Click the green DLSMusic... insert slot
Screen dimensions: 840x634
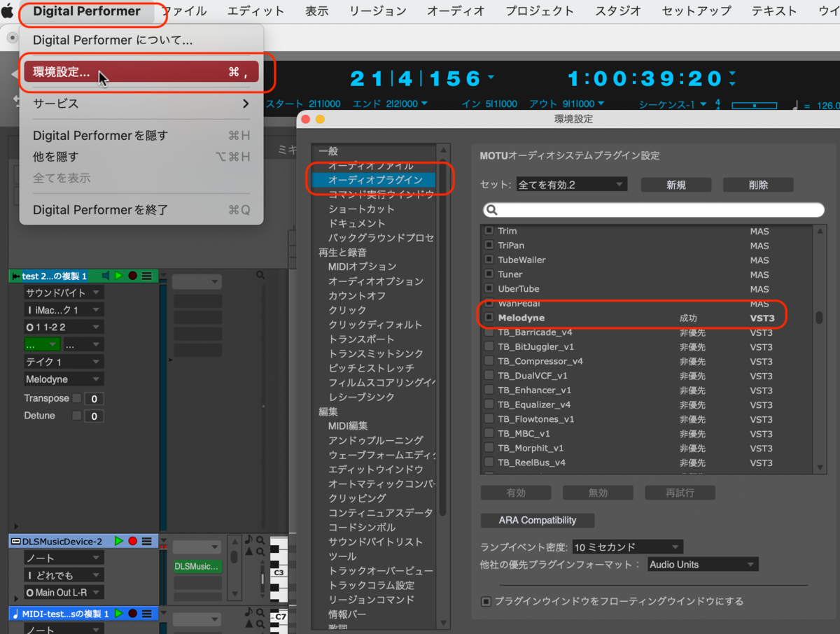click(197, 566)
